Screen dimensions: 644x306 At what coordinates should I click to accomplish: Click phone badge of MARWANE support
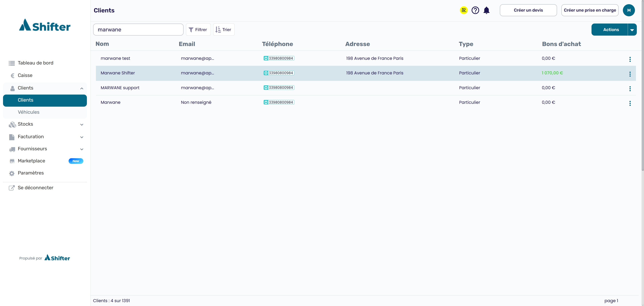[x=279, y=88]
